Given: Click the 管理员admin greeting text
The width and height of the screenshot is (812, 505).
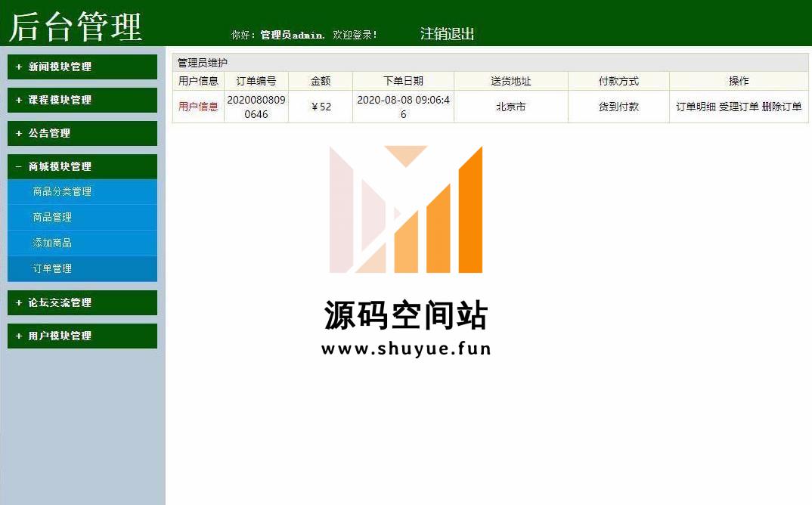Looking at the screenshot, I should 292,36.
